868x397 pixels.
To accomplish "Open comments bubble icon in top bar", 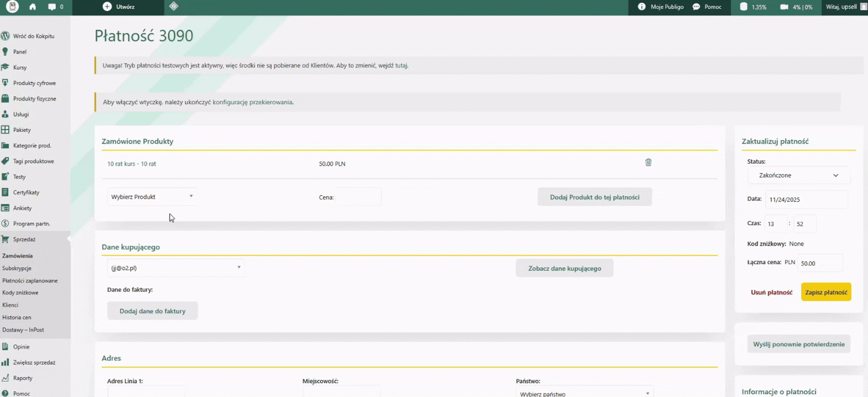I will click(52, 7).
